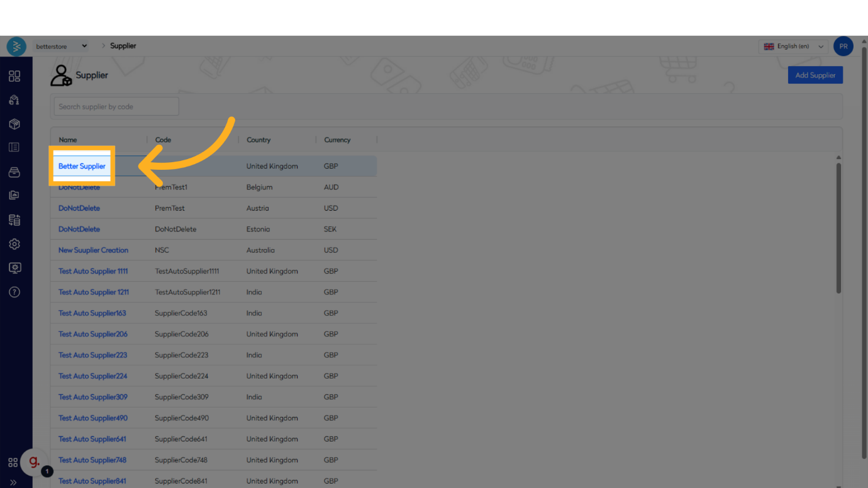Screen dimensions: 868x488
Task: Open the apps grid icon at sidebar bottom
Action: (x=13, y=463)
